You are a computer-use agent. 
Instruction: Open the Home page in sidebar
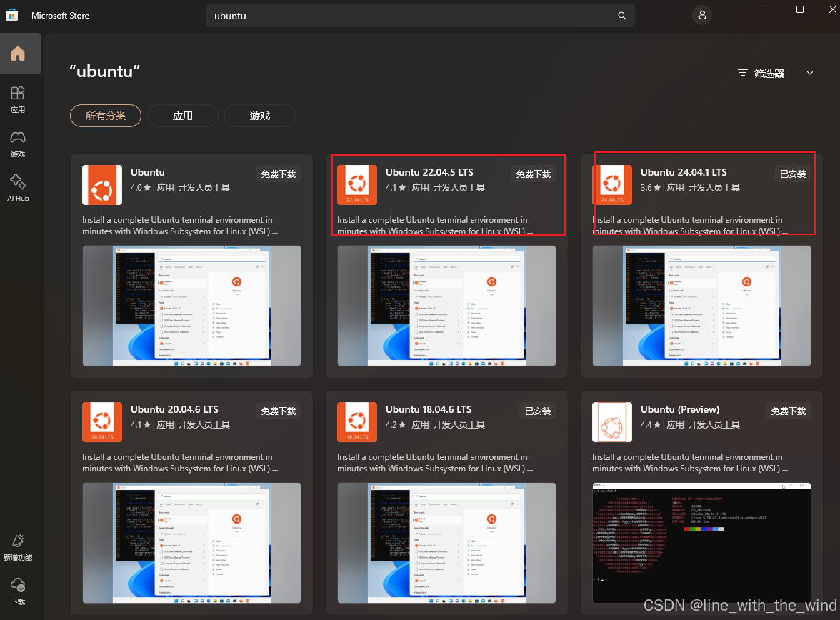19,54
